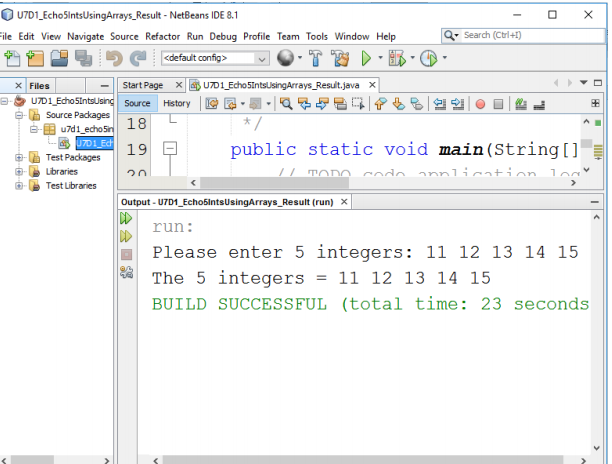Click the Stop button in Output sidebar
The image size is (612, 464).
point(126,254)
